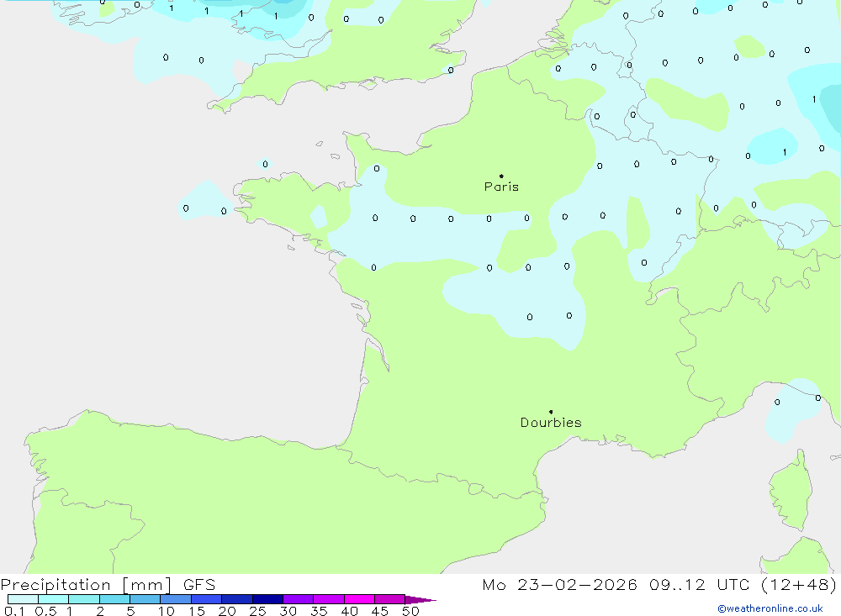
Task: Click the Mo 23-02-2026 date text
Action: 559,585
